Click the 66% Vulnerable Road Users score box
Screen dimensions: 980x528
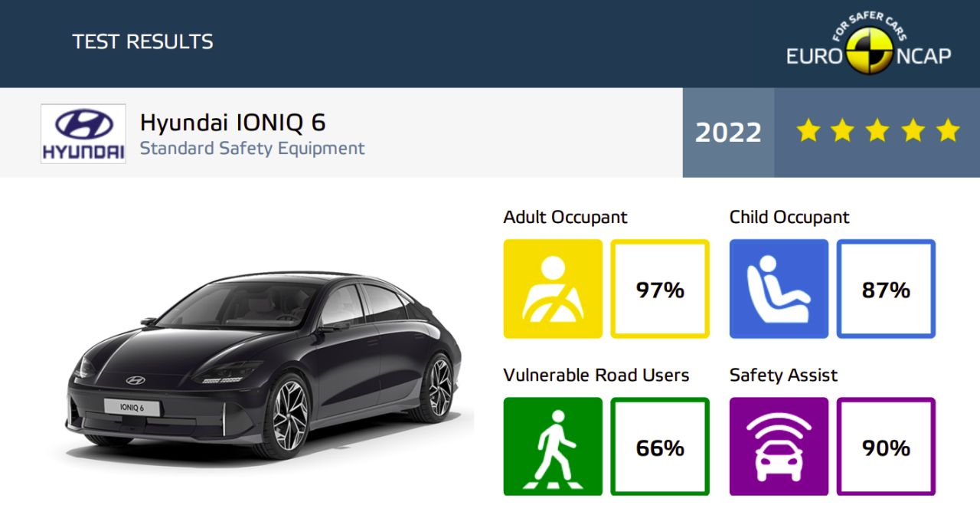660,447
